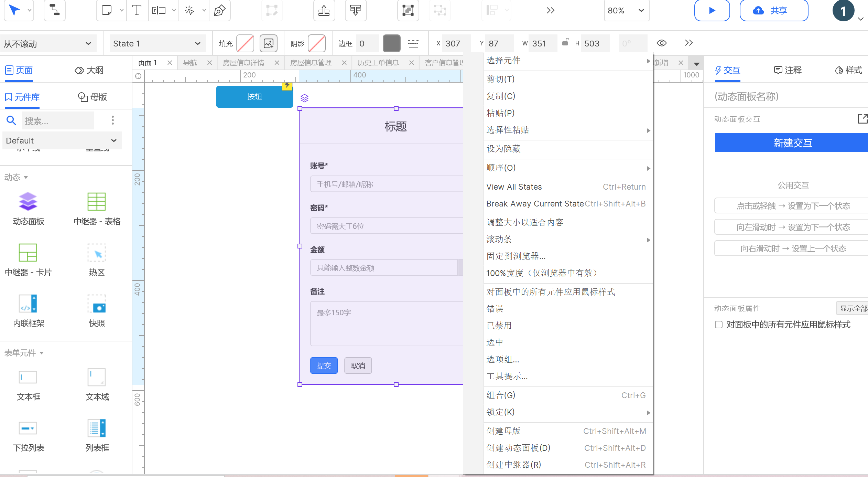Open the image fill picker icon
Screen dimensions: 868x477
tap(268, 43)
